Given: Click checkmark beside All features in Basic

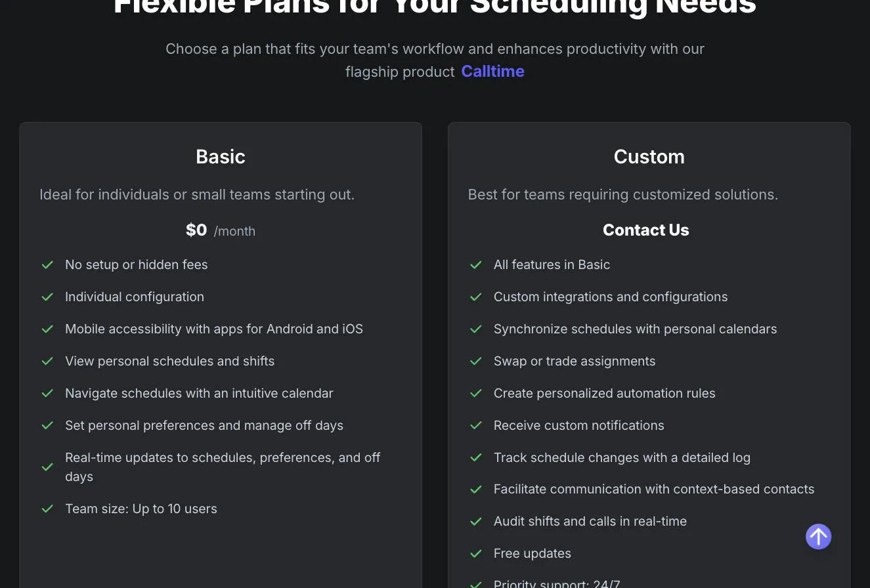Looking at the screenshot, I should 476,265.
